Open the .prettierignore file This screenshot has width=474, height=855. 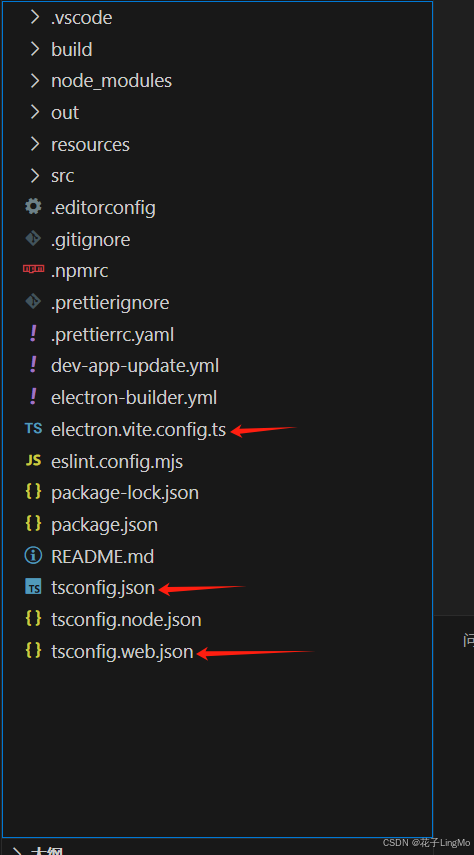(110, 303)
